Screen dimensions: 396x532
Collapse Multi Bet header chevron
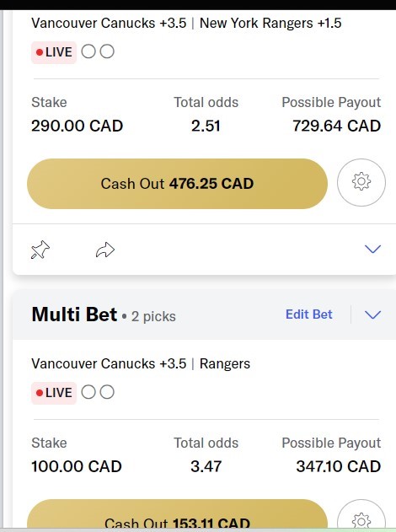click(x=372, y=314)
